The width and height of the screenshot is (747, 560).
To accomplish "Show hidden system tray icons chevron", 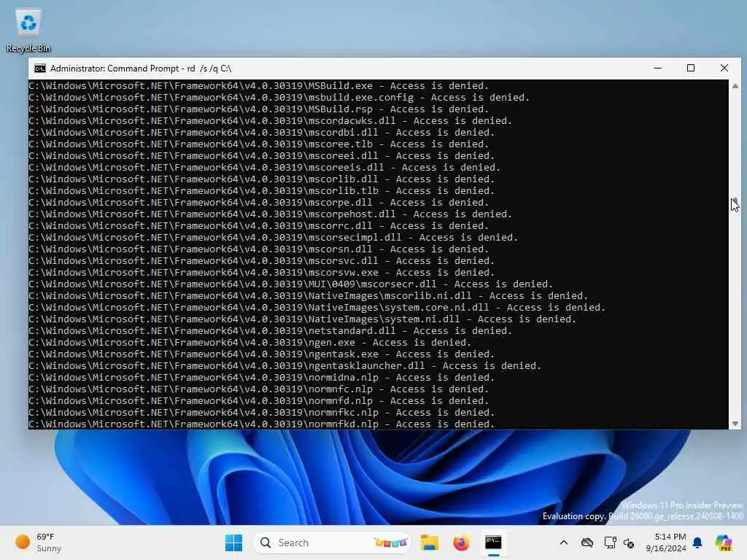I will tap(564, 542).
